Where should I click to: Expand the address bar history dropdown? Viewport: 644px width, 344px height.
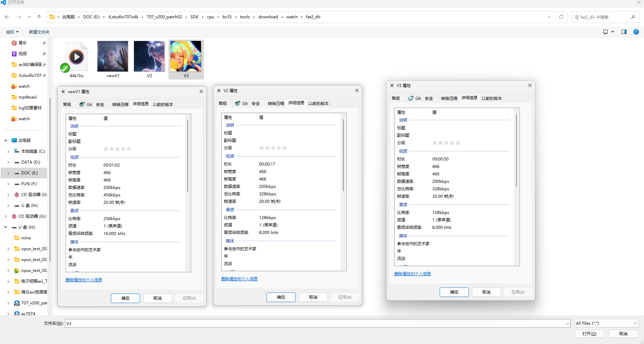tap(549, 17)
